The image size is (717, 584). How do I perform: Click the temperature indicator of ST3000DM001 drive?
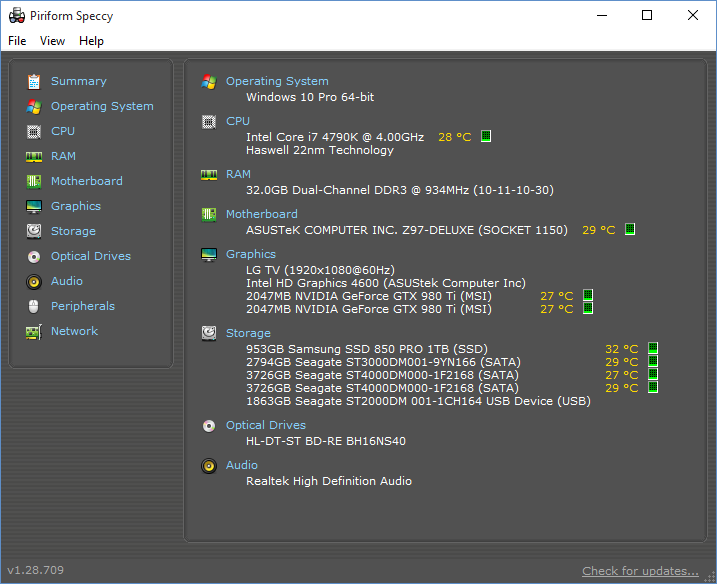[x=653, y=361]
